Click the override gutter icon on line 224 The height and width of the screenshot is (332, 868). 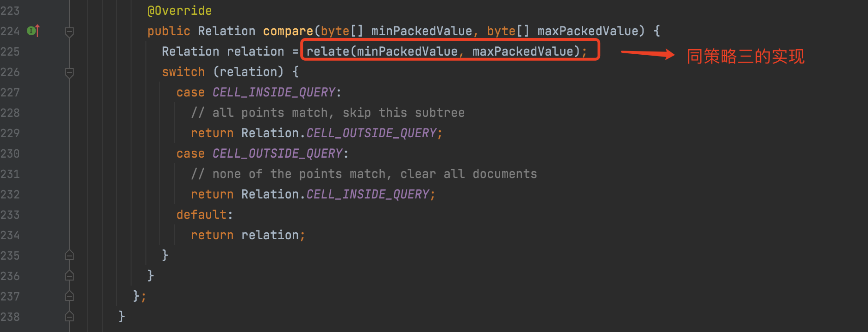click(33, 31)
